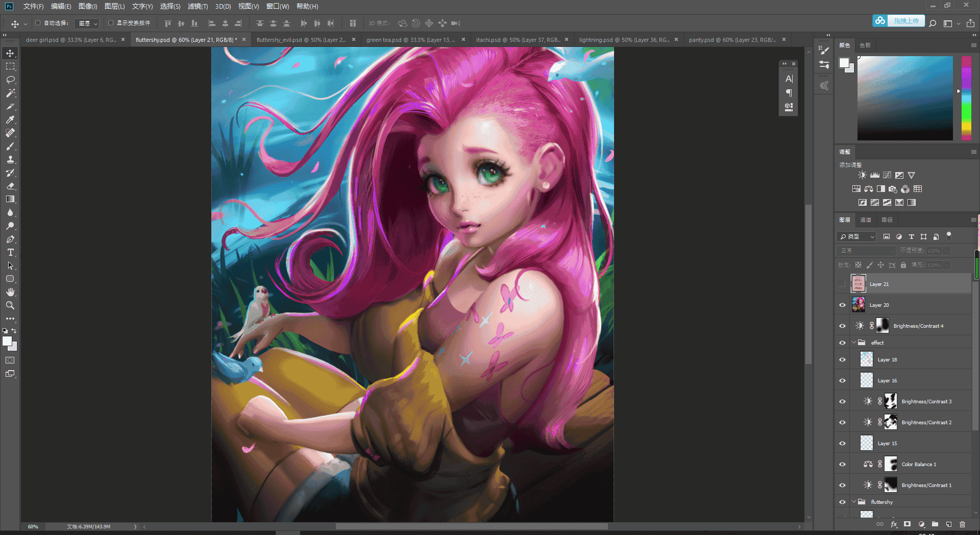
Task: Click the create new group folder icon
Action: coord(935,524)
